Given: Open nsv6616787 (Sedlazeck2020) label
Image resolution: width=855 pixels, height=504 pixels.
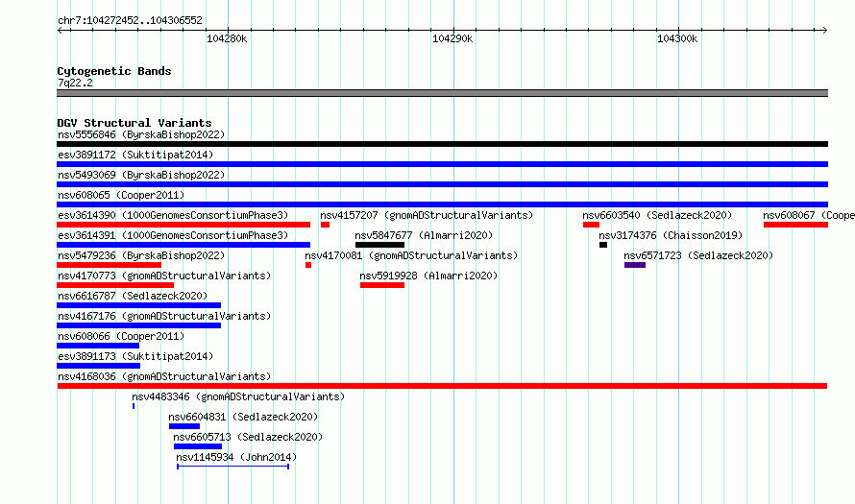Looking at the screenshot, I should tap(133, 296).
